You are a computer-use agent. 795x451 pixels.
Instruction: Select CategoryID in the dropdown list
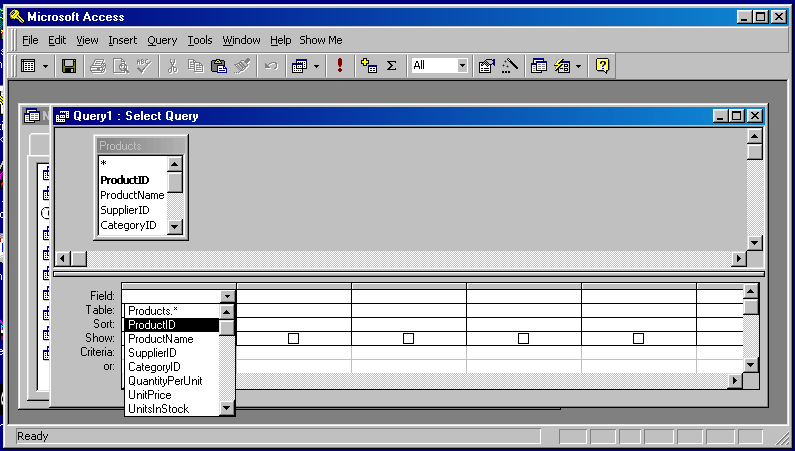pyautogui.click(x=172, y=367)
